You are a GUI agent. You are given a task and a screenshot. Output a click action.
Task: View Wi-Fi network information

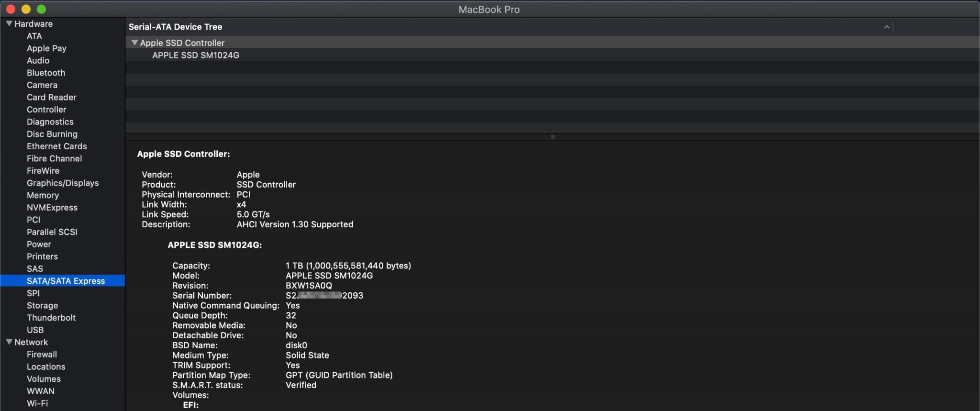(37, 403)
